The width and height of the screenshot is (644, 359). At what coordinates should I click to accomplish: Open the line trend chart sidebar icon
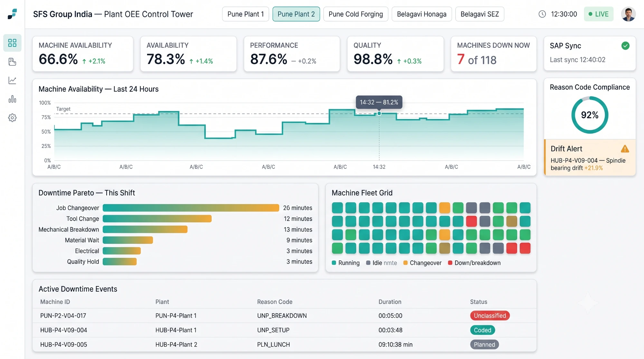(12, 80)
